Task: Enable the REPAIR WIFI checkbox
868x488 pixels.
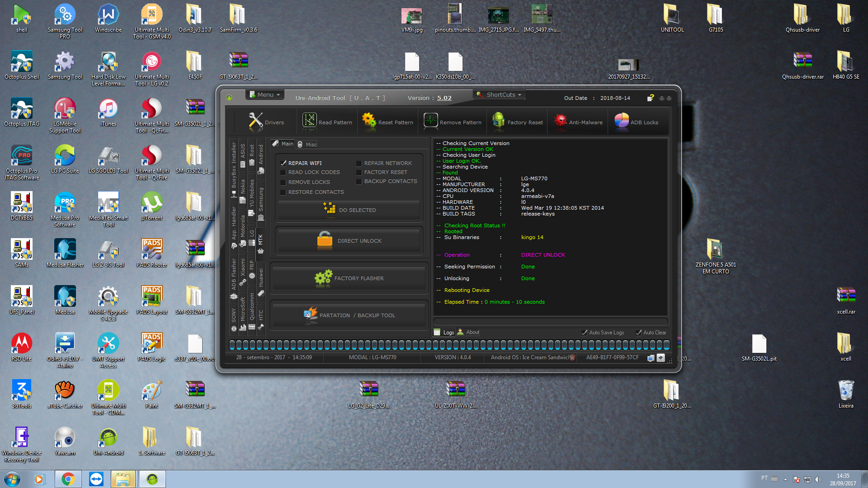Action: click(x=283, y=163)
